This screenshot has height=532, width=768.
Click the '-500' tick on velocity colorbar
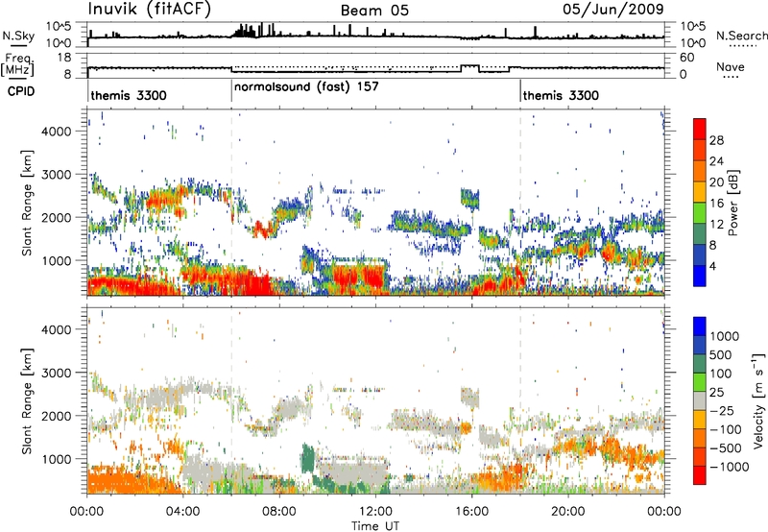(x=727, y=447)
